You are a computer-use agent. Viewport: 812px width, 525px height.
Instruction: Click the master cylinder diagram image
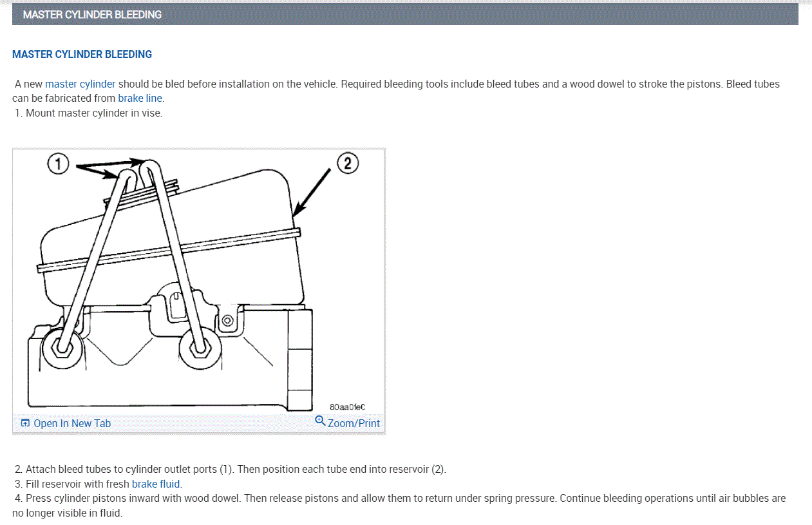(x=198, y=282)
